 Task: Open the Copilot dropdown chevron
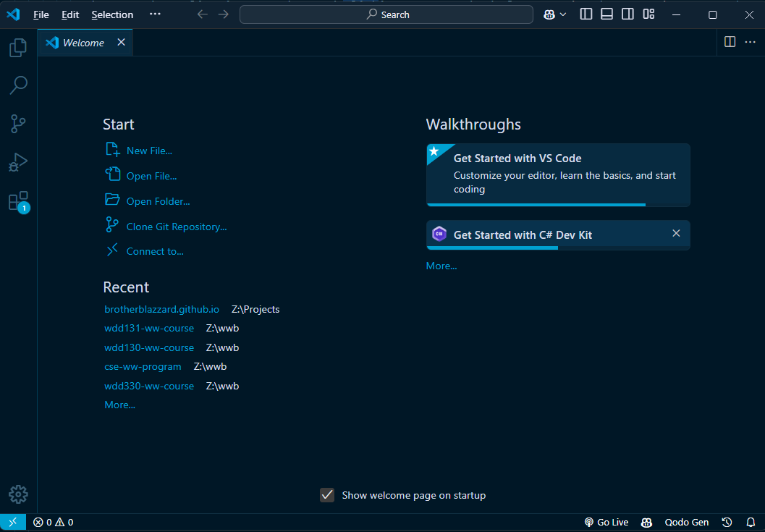point(562,14)
